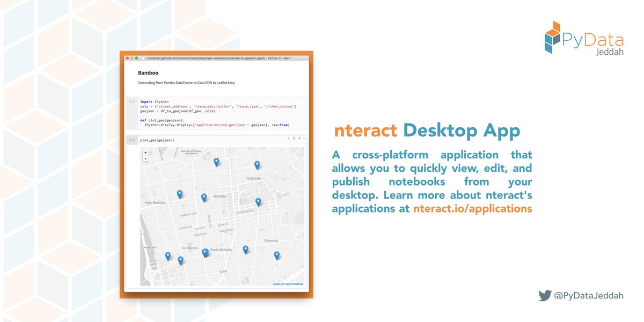
Task: Open the OpenStreetMap attribution link
Action: (x=294, y=284)
